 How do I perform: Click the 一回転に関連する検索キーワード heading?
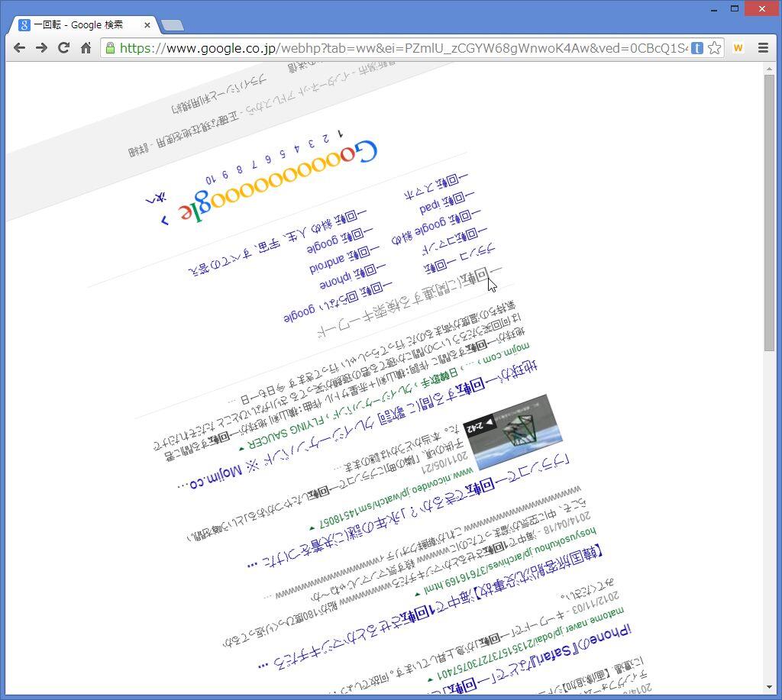(409, 302)
